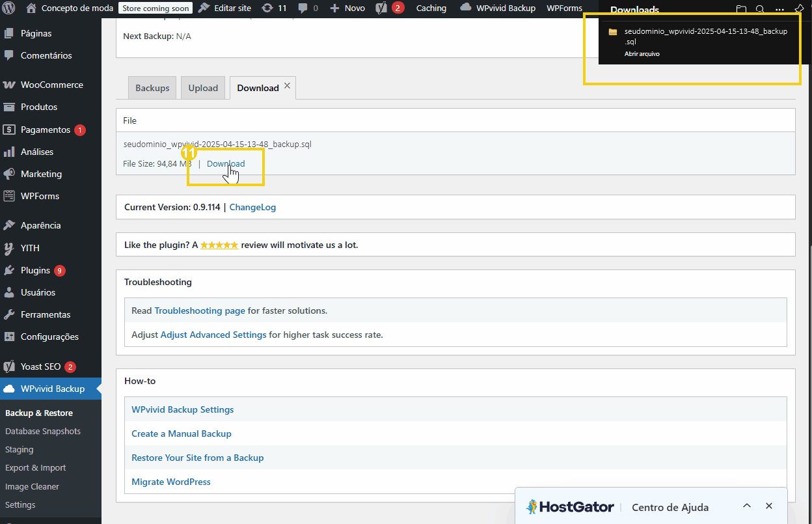812x524 pixels.
Task: Open Configurações sidebar menu
Action: point(51,337)
